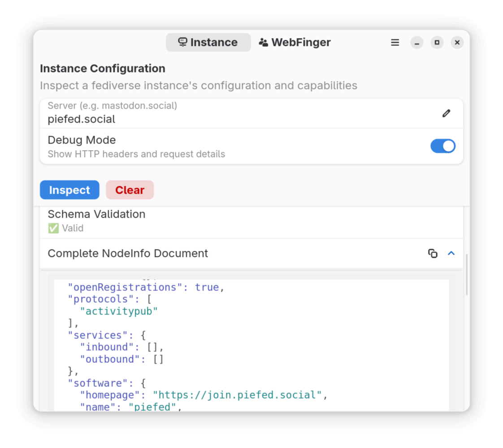This screenshot has height=448, width=503.
Task: Open the WebFinger tab
Action: tap(295, 42)
